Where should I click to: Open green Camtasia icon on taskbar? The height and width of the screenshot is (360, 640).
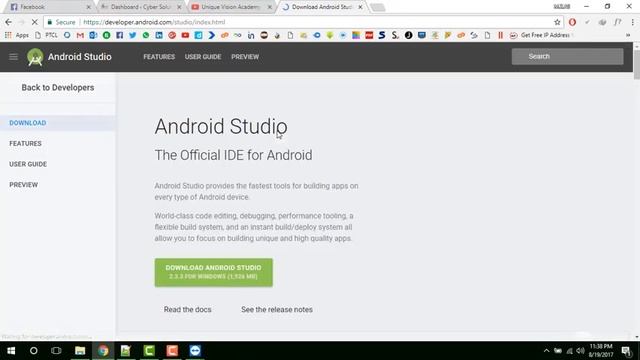point(149,351)
